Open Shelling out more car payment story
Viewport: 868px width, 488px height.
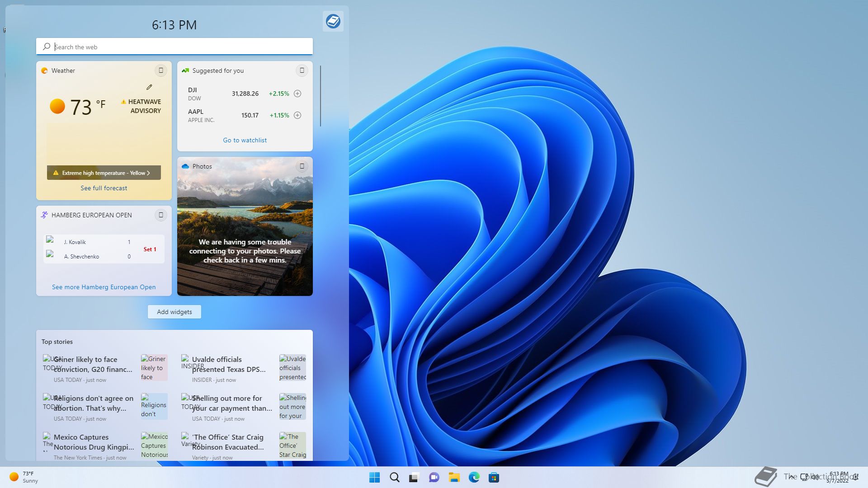tap(232, 403)
